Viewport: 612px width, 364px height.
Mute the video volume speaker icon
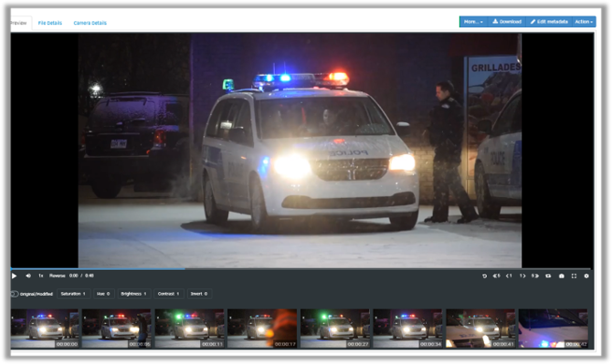point(28,276)
